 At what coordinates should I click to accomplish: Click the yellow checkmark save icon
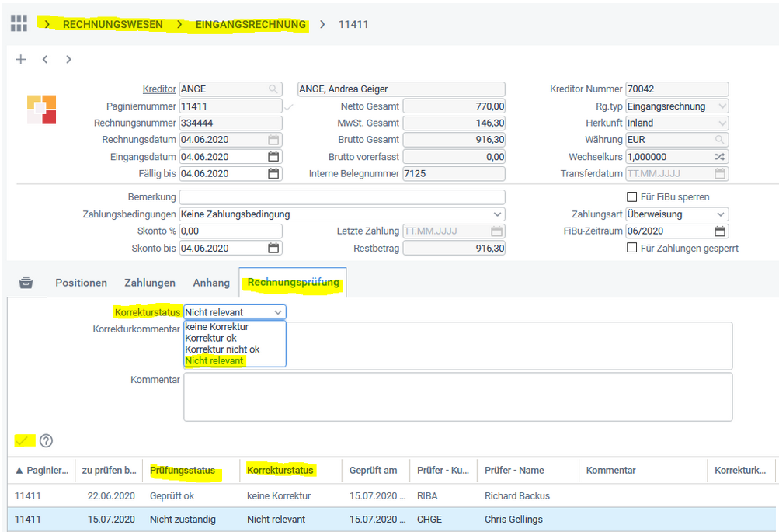tap(23, 441)
